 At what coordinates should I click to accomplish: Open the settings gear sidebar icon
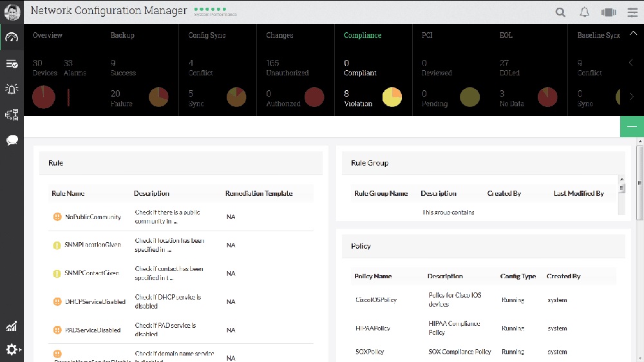point(12,350)
